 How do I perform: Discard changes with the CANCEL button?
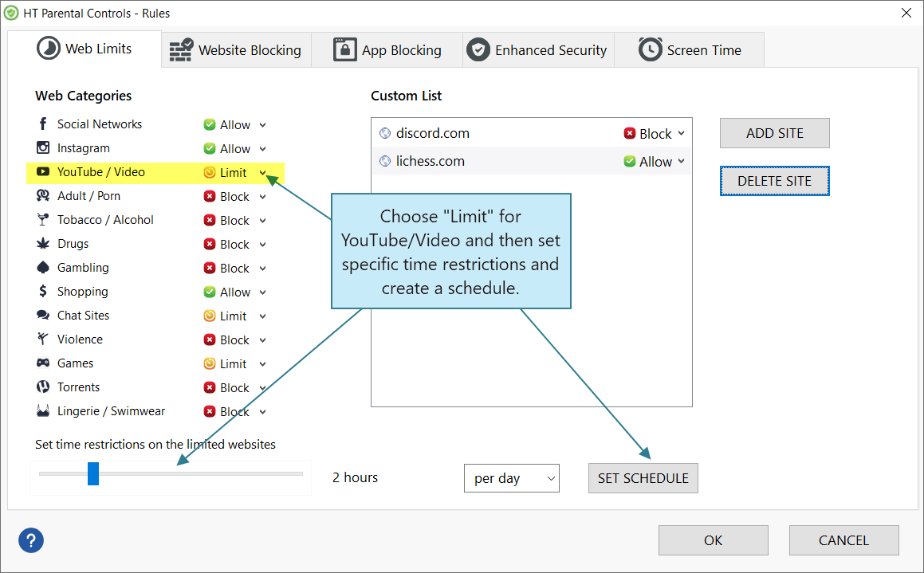[843, 540]
